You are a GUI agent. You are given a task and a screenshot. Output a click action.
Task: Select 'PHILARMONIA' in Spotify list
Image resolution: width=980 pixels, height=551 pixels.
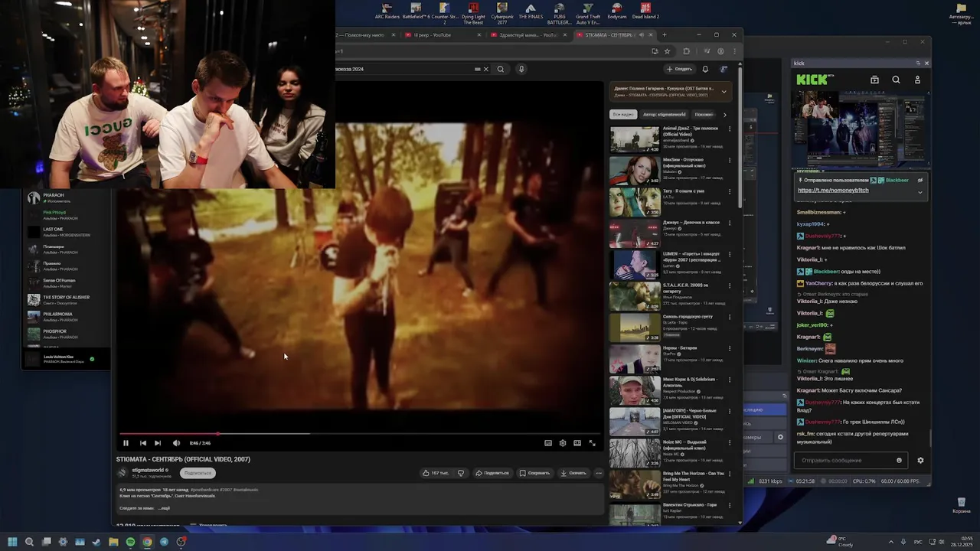pos(67,317)
